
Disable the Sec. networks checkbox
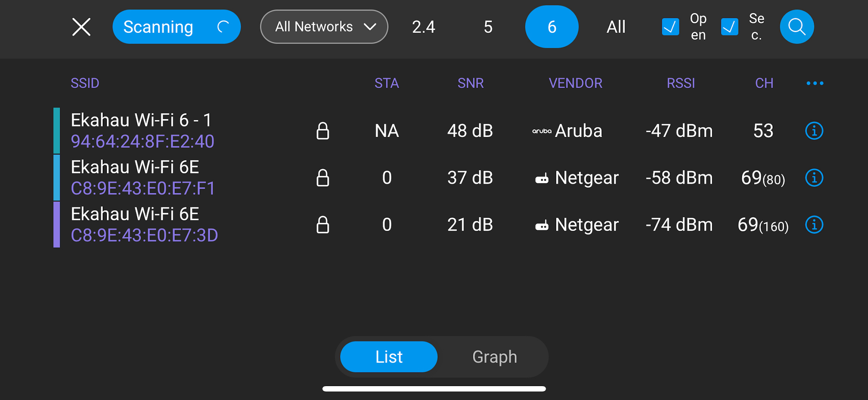[729, 28]
